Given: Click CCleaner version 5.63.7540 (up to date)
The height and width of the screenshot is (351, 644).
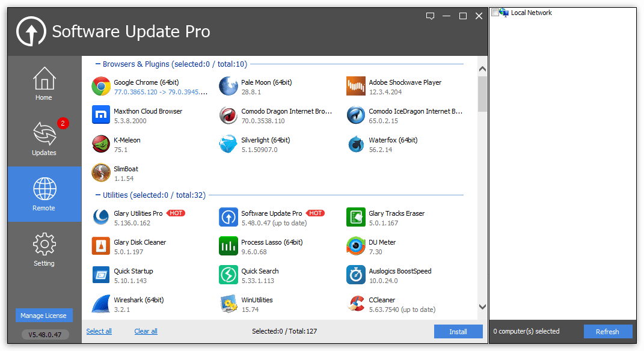Looking at the screenshot, I should (402, 310).
